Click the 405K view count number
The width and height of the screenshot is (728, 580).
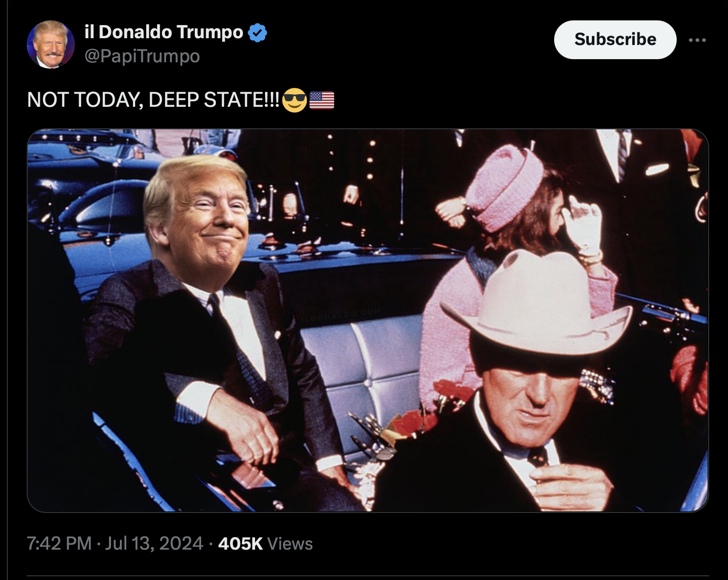(240, 543)
